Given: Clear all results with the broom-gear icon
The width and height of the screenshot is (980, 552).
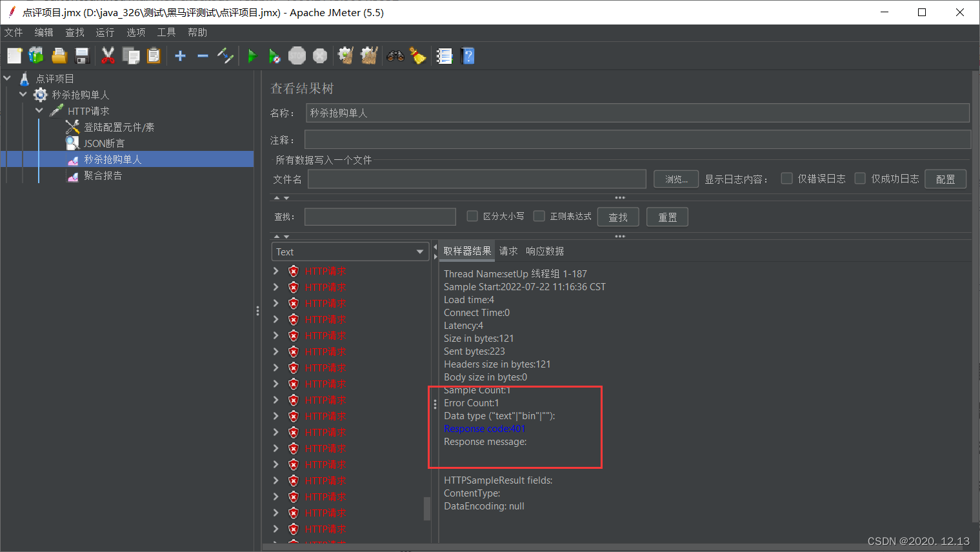Looking at the screenshot, I should coord(368,55).
